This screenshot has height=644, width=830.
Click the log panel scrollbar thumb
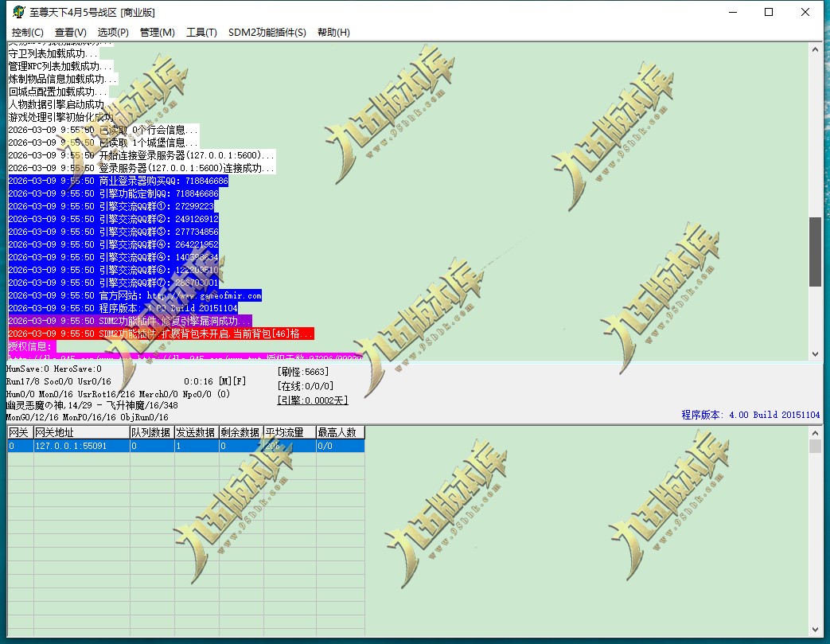(x=815, y=252)
